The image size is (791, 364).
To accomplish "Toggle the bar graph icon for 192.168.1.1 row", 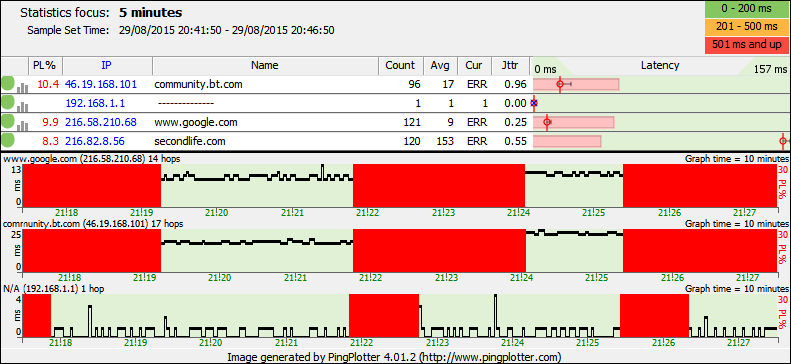I will pos(22,107).
